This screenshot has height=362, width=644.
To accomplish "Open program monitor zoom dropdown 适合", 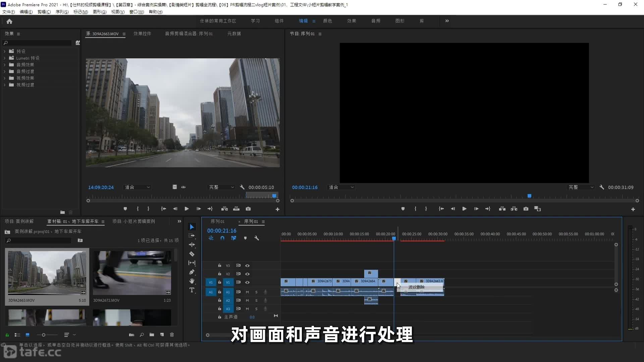I will [341, 187].
